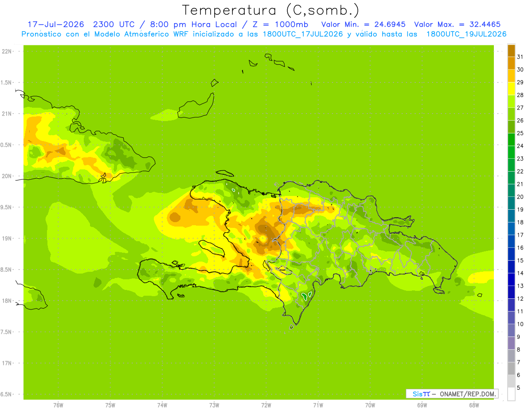Click the '17N' latitude axis label
Image resolution: width=532 pixels, height=411 pixels.
coord(6,363)
